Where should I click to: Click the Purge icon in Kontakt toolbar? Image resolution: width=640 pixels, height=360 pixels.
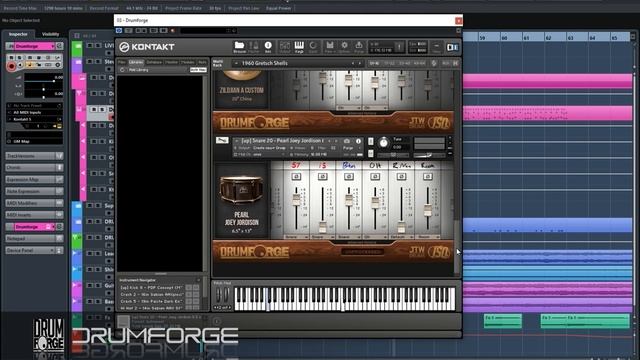pyautogui.click(x=359, y=46)
